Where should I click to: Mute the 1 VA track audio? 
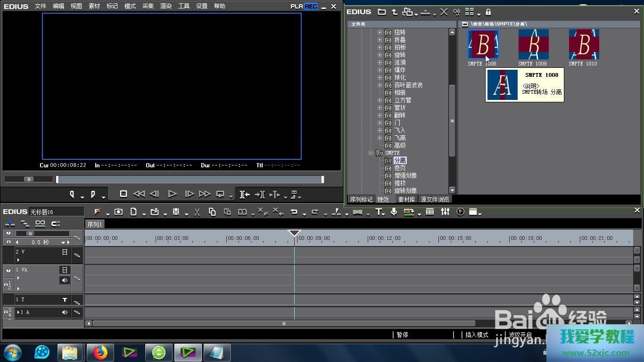pos(65,280)
